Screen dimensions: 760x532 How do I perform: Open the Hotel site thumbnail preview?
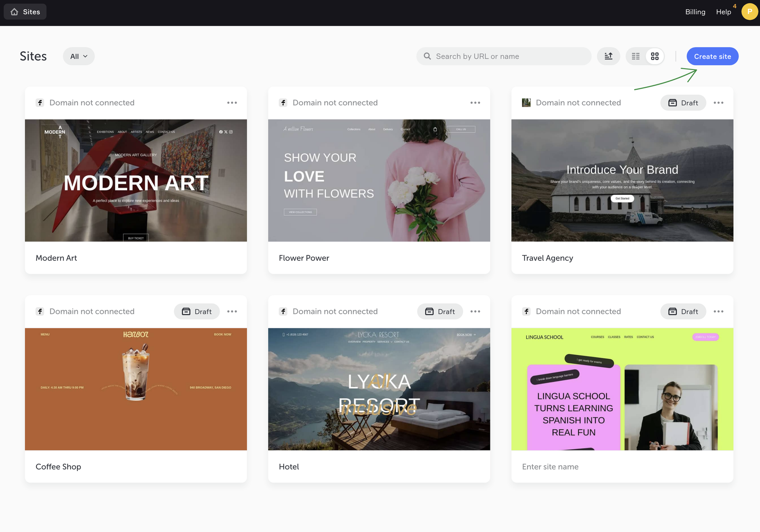(379, 389)
